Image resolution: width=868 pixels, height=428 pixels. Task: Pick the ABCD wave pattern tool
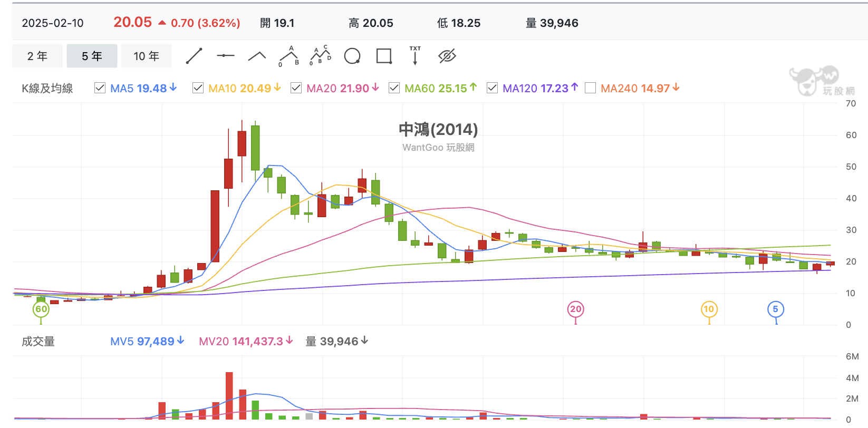click(x=321, y=56)
